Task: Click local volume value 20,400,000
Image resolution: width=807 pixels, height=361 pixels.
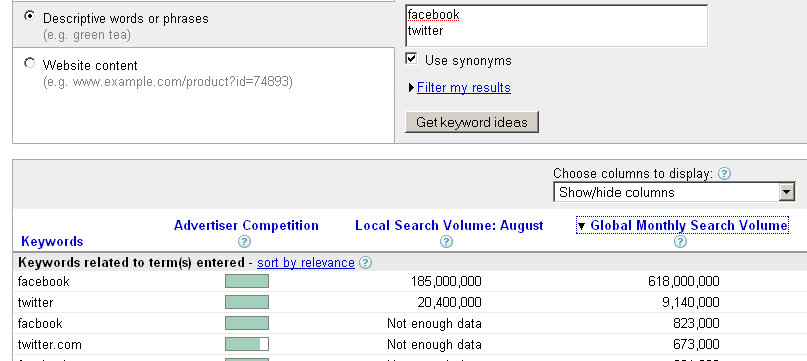Action: click(x=449, y=302)
